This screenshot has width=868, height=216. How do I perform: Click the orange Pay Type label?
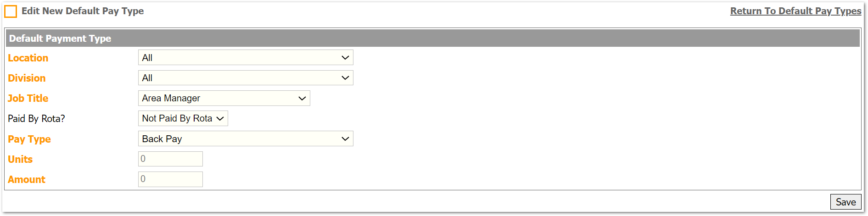tap(29, 139)
